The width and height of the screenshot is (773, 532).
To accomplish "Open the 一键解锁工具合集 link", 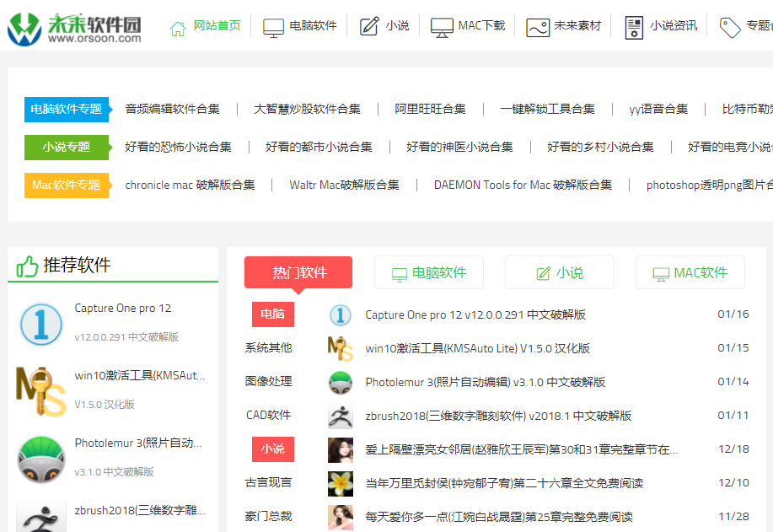I will click(x=548, y=109).
